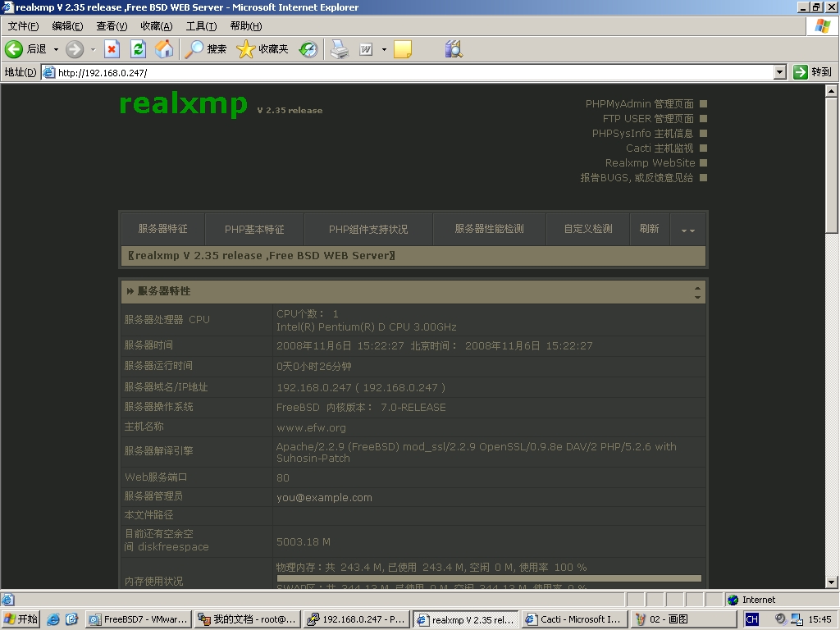The image size is (840, 630).
Task: Click the grey Forward arrow button
Action: (x=75, y=49)
